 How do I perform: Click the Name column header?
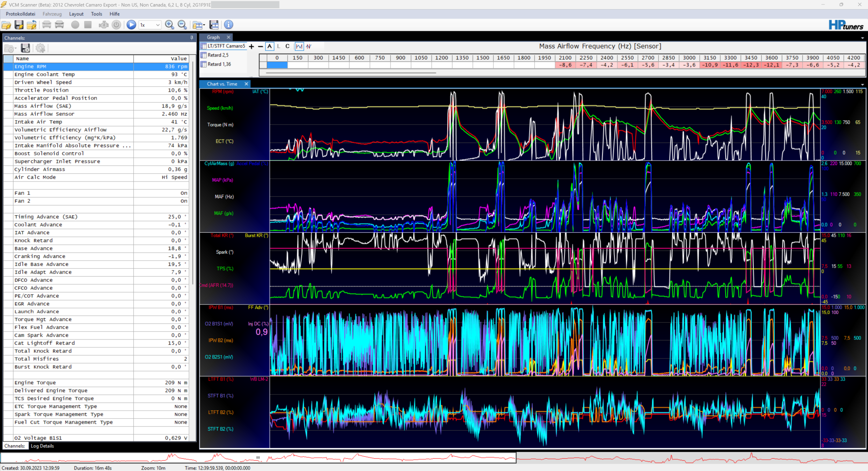[73, 59]
